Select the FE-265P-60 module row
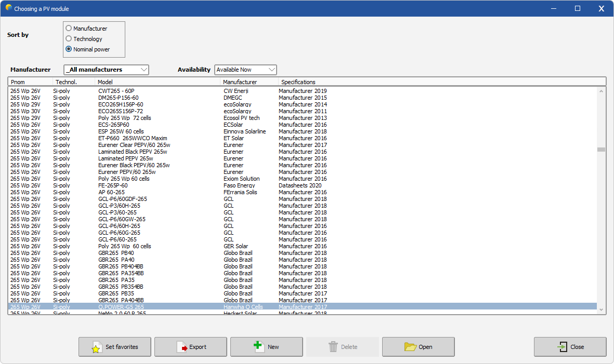The height and width of the screenshot is (364, 614). [302, 185]
